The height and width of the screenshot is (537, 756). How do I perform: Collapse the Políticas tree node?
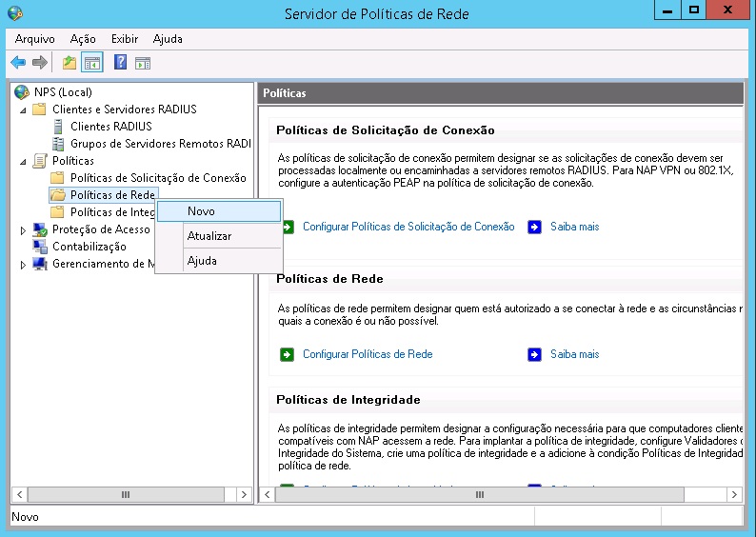[23, 162]
